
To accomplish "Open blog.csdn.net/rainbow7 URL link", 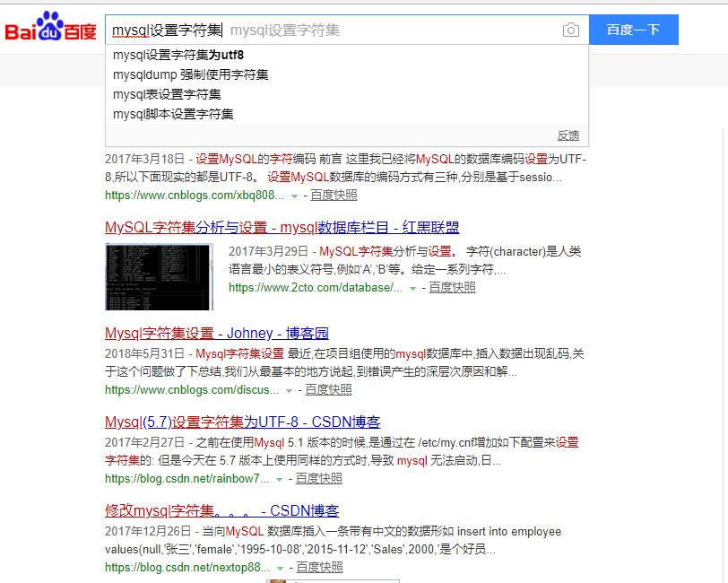I will 186,478.
